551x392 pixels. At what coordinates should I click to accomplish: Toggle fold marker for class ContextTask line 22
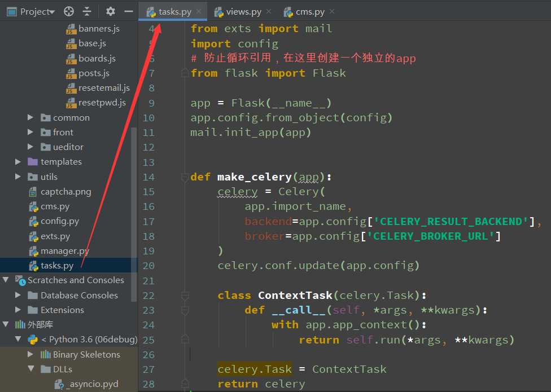pos(185,296)
